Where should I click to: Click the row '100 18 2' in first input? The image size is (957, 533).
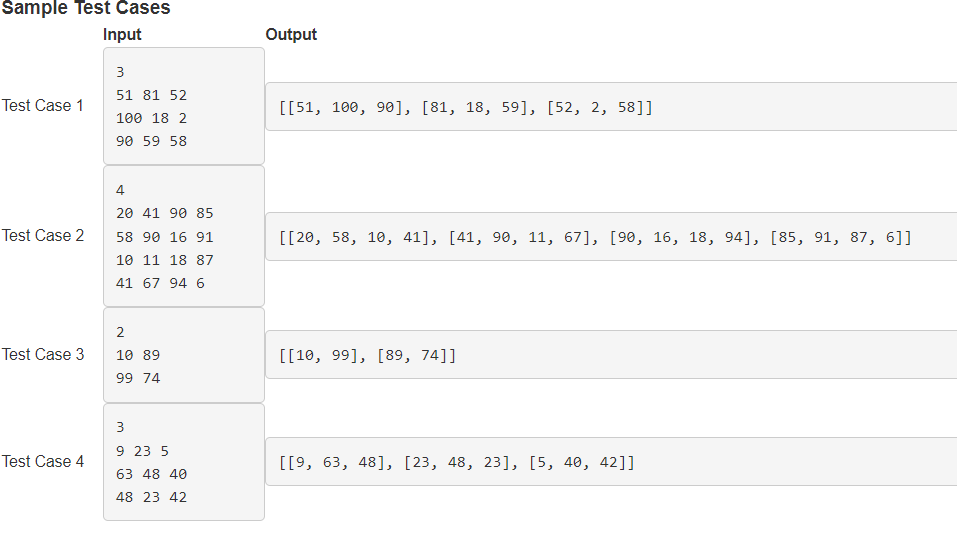(x=151, y=118)
